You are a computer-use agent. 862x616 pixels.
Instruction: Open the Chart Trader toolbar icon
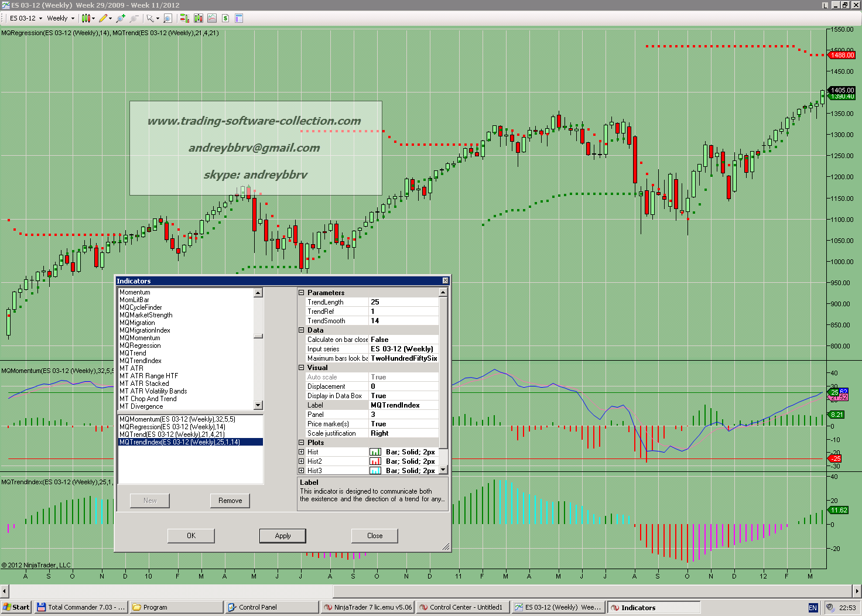(x=184, y=18)
